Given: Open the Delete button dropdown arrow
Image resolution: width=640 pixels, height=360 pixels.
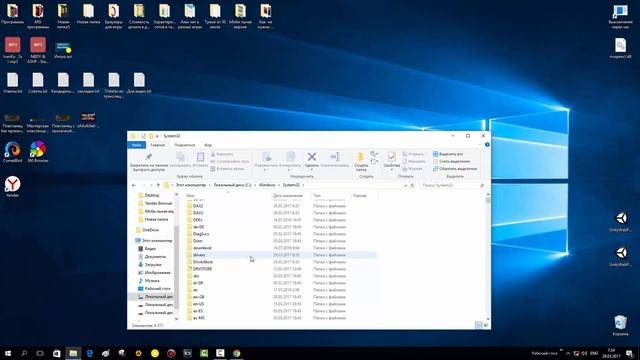Looking at the screenshot, I should 312,170.
